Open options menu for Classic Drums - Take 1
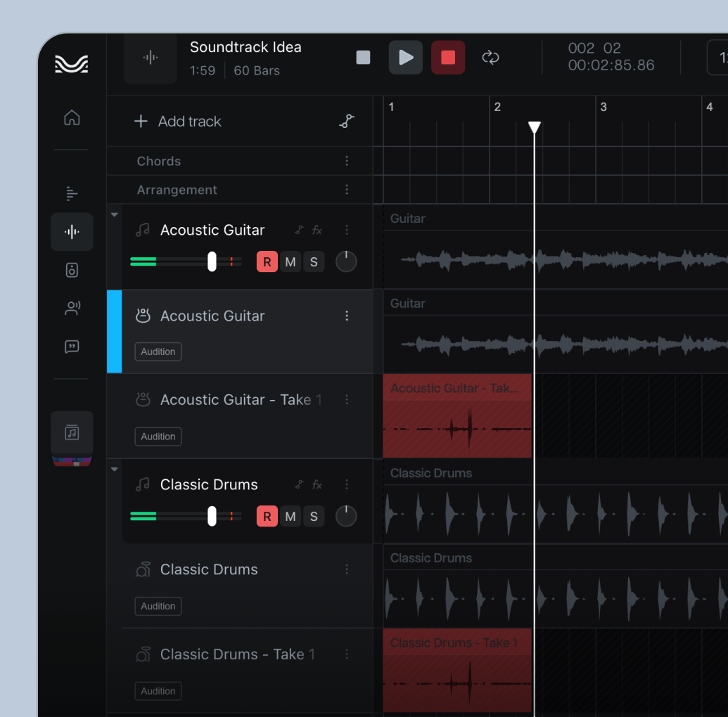Viewport: 728px width, 717px height. 347,654
